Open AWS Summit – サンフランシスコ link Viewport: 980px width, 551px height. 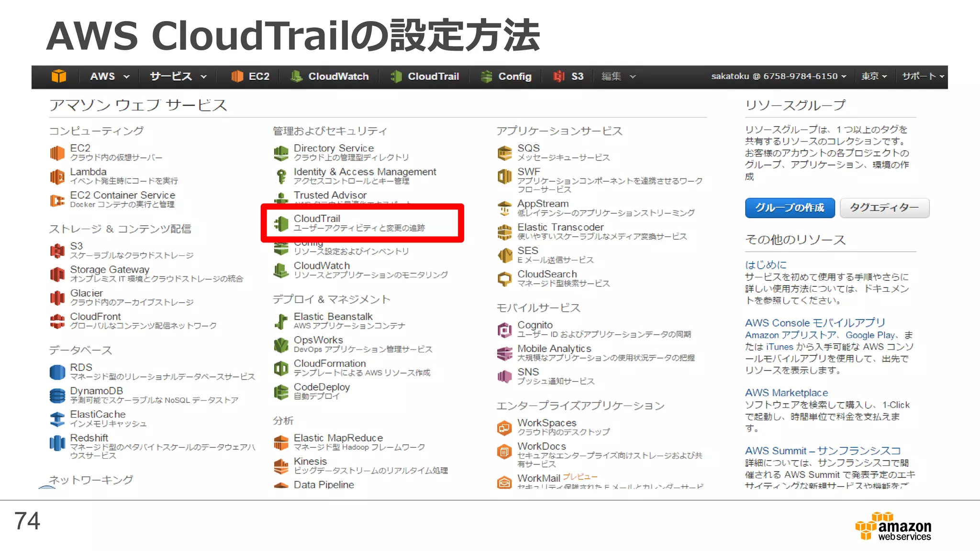(823, 451)
